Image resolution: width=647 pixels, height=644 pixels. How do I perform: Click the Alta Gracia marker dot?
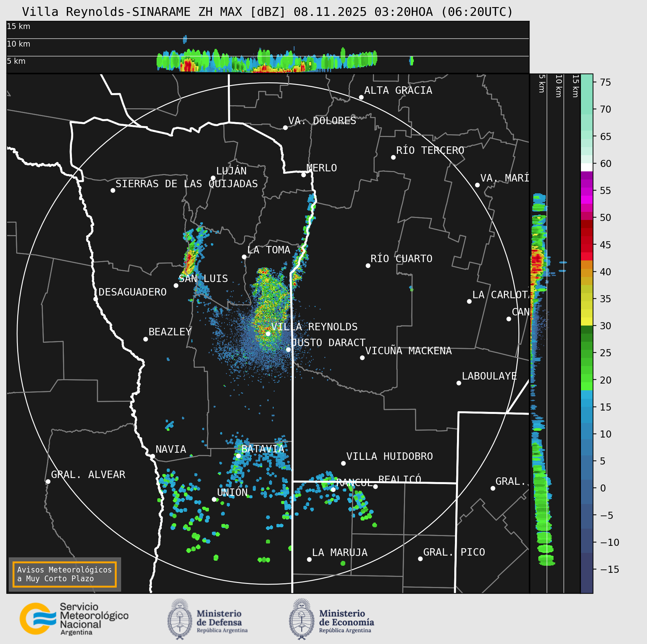pyautogui.click(x=361, y=97)
